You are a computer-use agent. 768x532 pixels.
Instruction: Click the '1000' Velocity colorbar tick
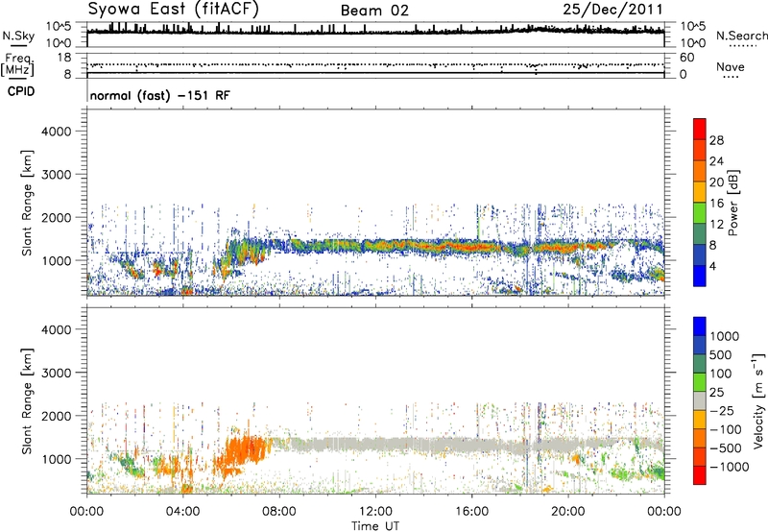pyautogui.click(x=725, y=336)
